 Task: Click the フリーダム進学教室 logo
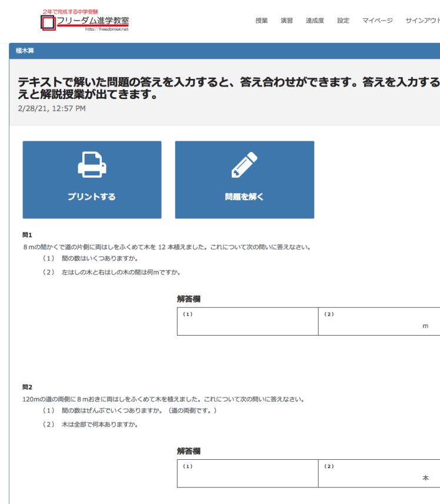tap(85, 21)
